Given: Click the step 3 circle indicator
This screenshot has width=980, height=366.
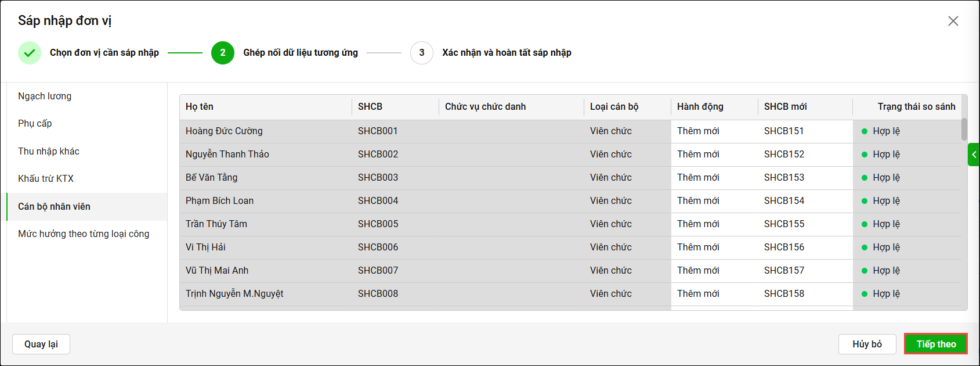Looking at the screenshot, I should click(x=422, y=53).
